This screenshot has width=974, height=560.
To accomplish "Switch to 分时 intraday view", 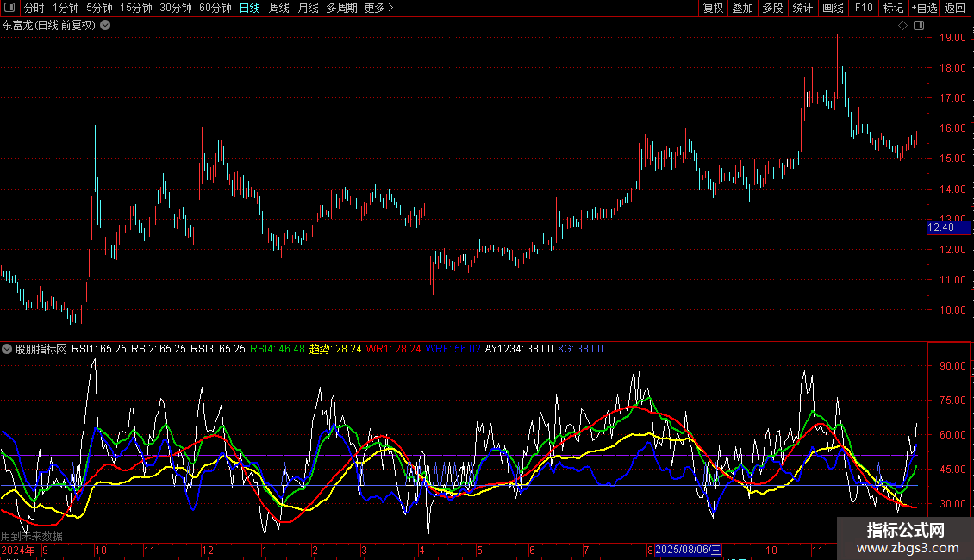I will coord(34,8).
